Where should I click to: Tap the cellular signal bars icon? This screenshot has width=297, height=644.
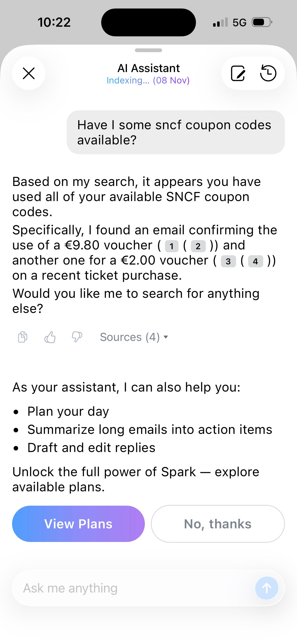220,22
